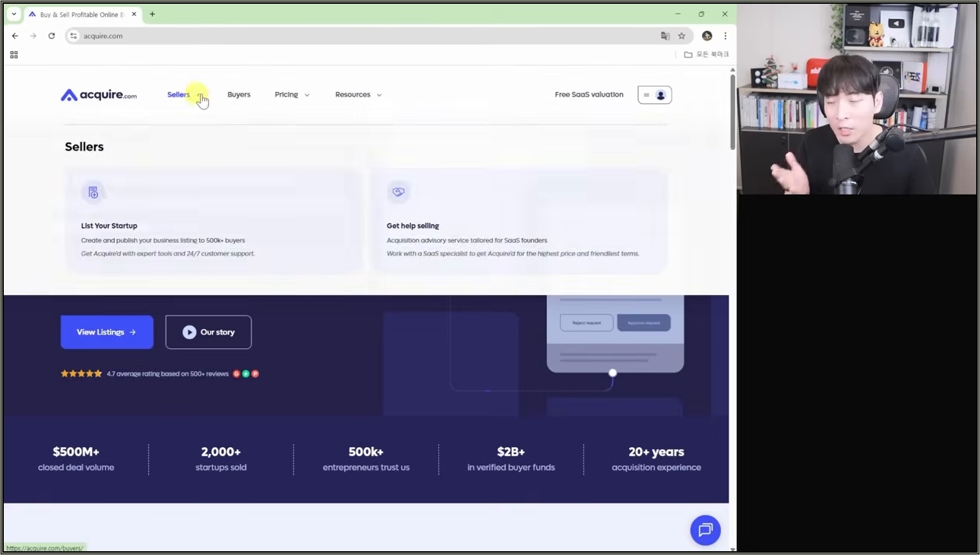Click the browser back arrow

click(x=15, y=36)
